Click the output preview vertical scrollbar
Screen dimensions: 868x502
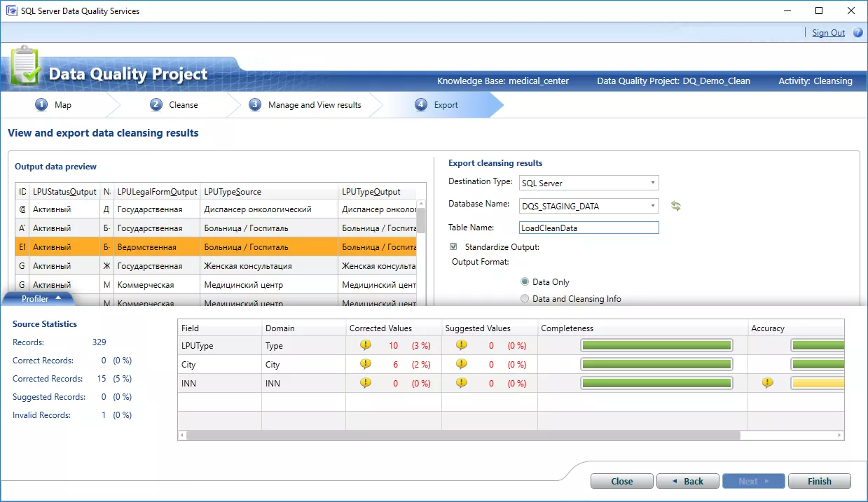point(421,219)
